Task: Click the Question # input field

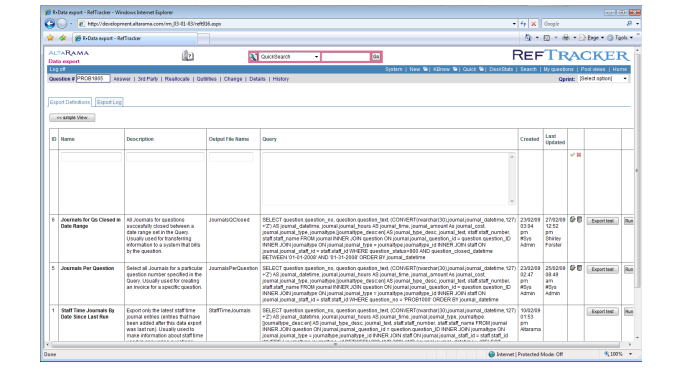Action: (93, 79)
